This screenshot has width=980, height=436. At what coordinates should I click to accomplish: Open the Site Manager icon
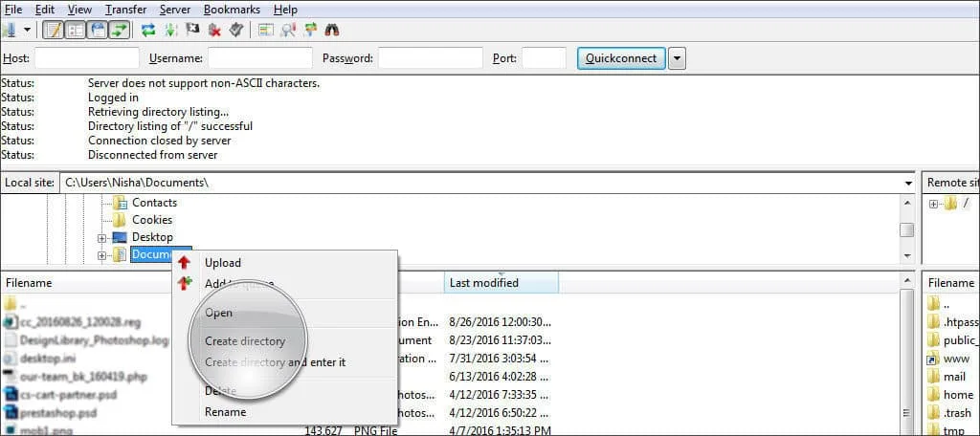[x=8, y=30]
